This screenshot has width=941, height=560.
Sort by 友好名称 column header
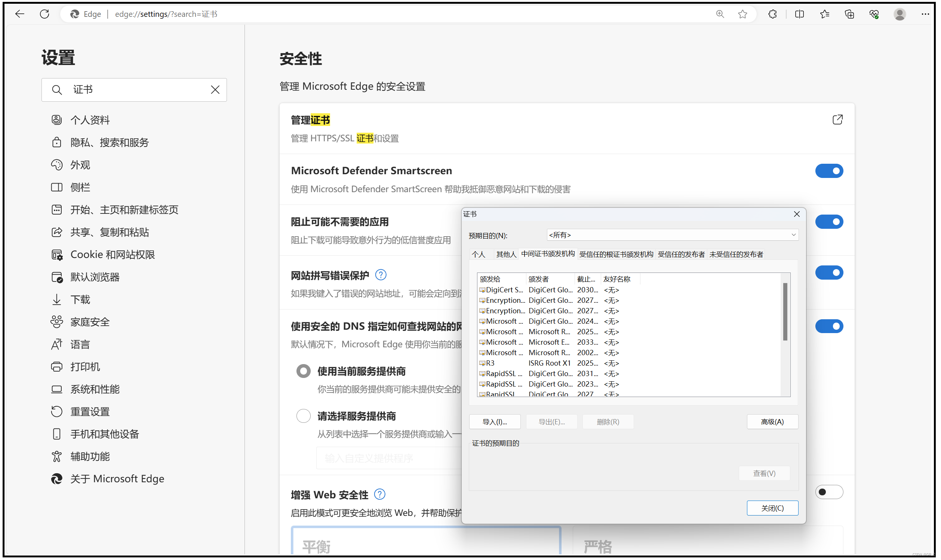pos(620,279)
